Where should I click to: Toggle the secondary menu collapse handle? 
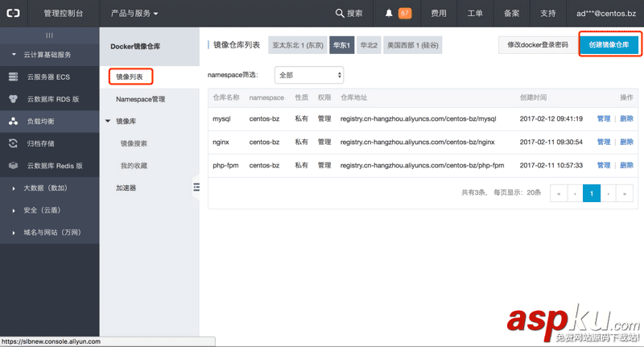click(196, 188)
